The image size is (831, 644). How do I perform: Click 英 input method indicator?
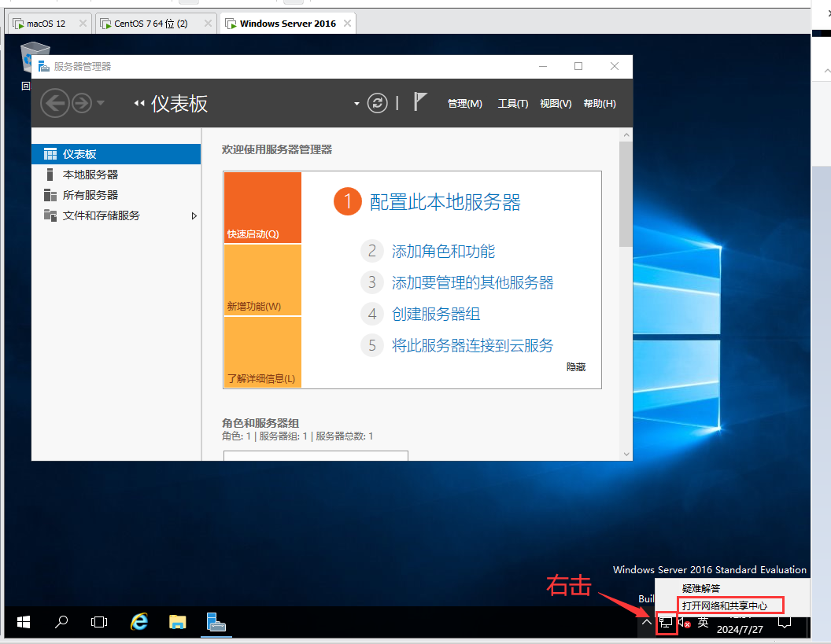(704, 622)
